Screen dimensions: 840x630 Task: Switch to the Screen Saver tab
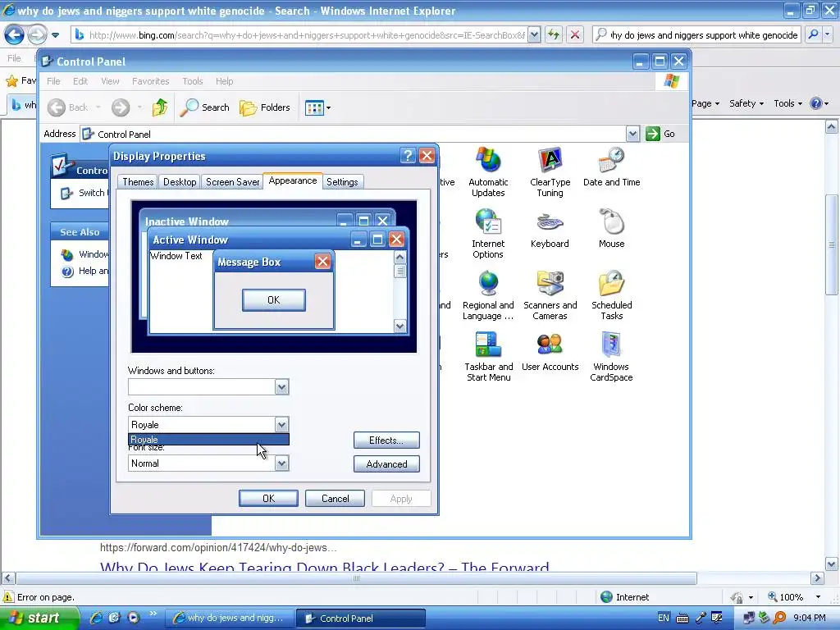pos(232,182)
